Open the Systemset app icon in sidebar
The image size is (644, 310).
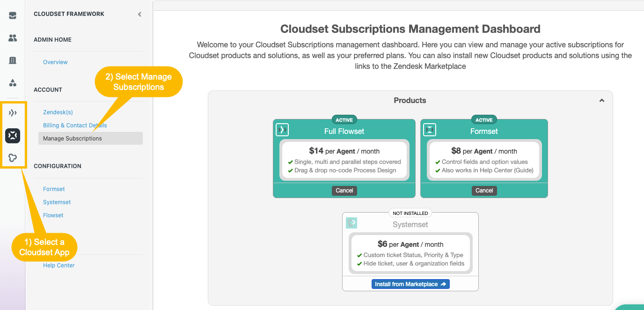click(13, 158)
